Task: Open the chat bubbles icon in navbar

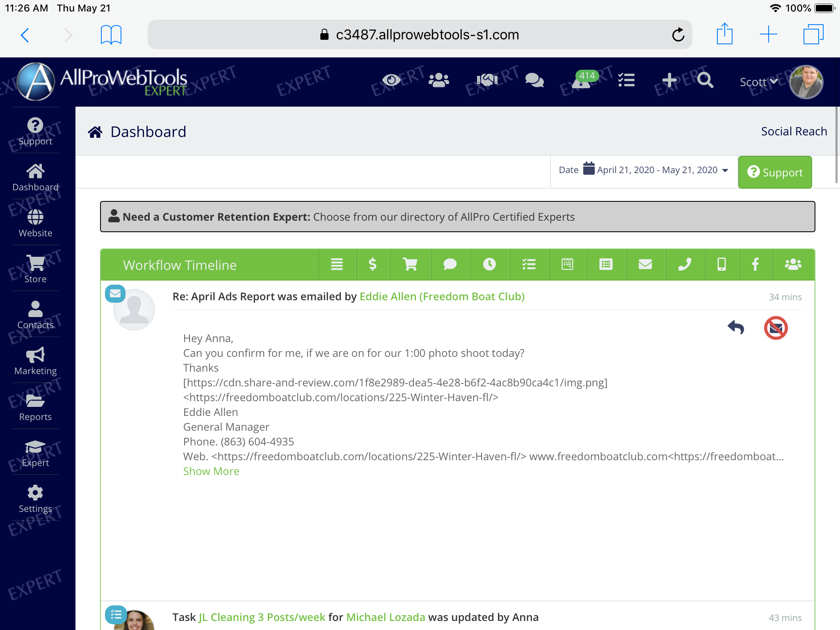Action: [x=534, y=80]
